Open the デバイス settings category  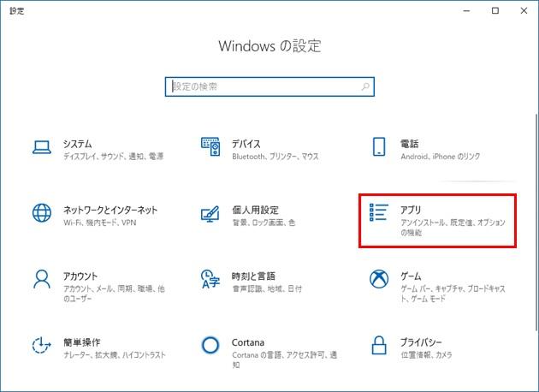click(246, 144)
